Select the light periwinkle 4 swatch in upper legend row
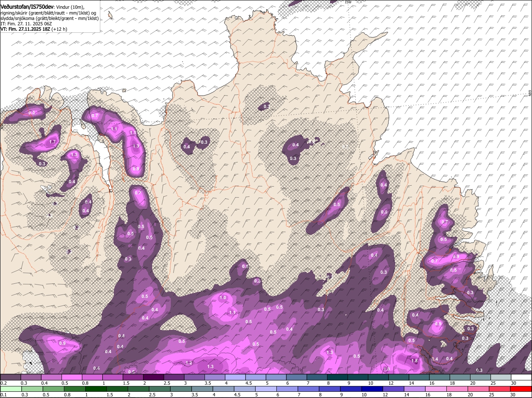 (235, 377)
